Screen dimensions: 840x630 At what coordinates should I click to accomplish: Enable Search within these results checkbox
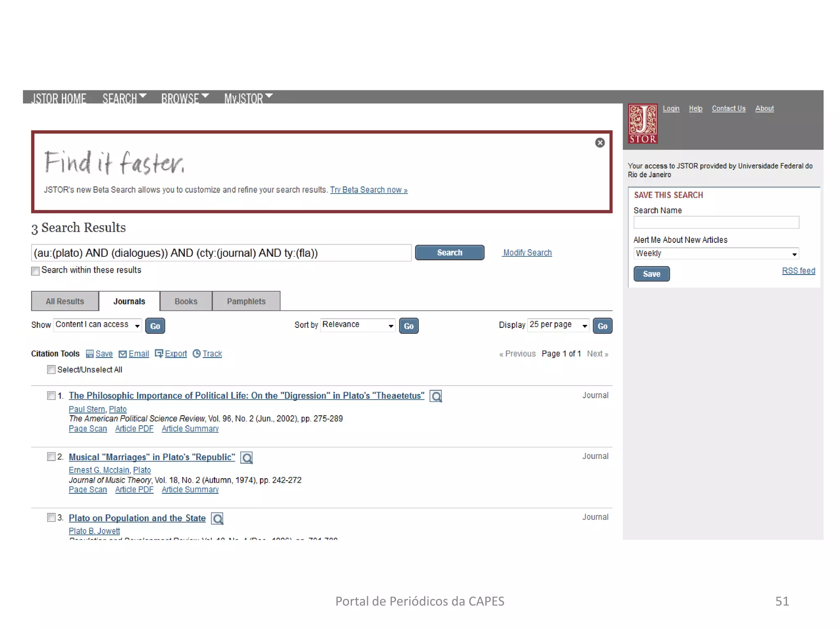pos(36,271)
